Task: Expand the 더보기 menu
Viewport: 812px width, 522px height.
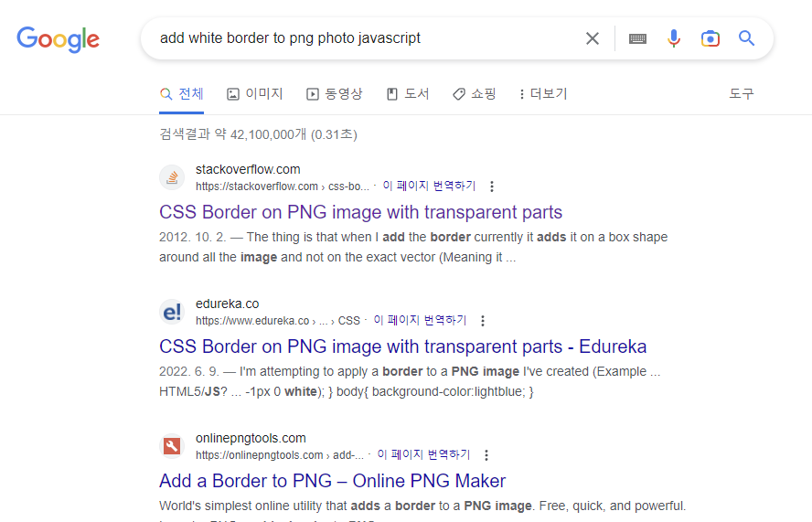Action: [x=543, y=94]
